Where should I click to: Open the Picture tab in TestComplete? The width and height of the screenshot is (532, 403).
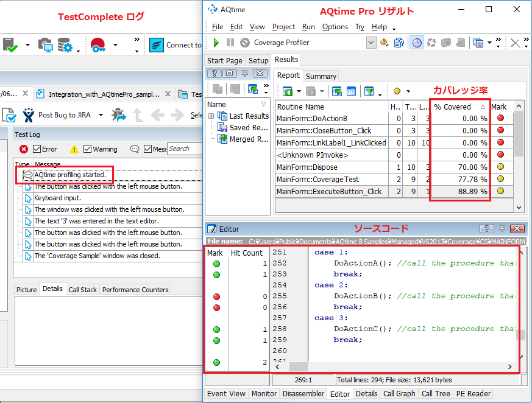click(26, 290)
